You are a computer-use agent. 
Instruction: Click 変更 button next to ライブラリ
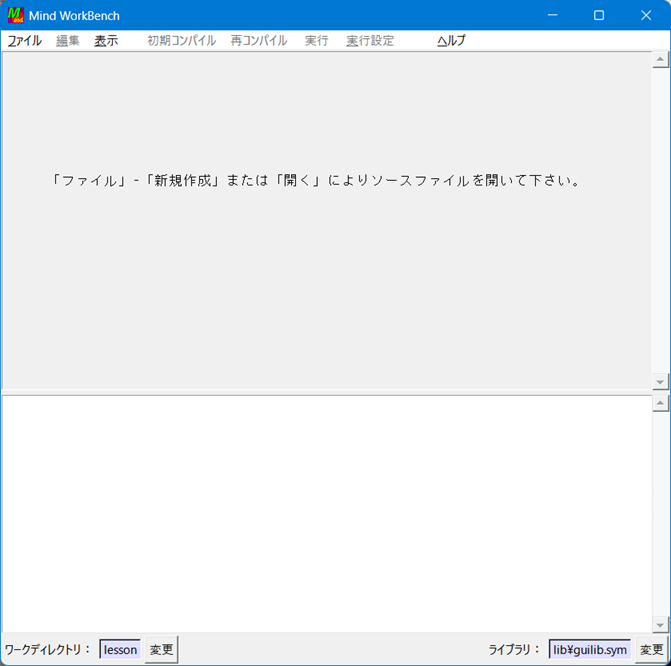tap(651, 649)
